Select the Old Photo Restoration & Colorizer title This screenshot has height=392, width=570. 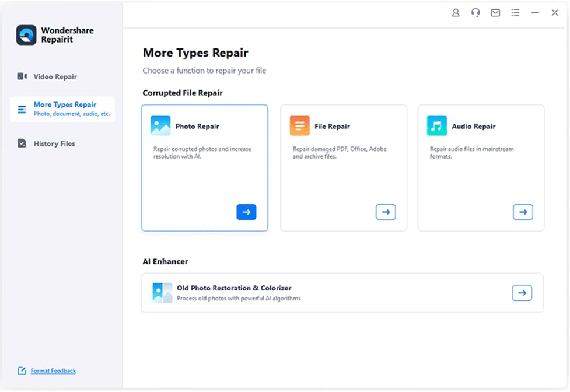tap(234, 288)
